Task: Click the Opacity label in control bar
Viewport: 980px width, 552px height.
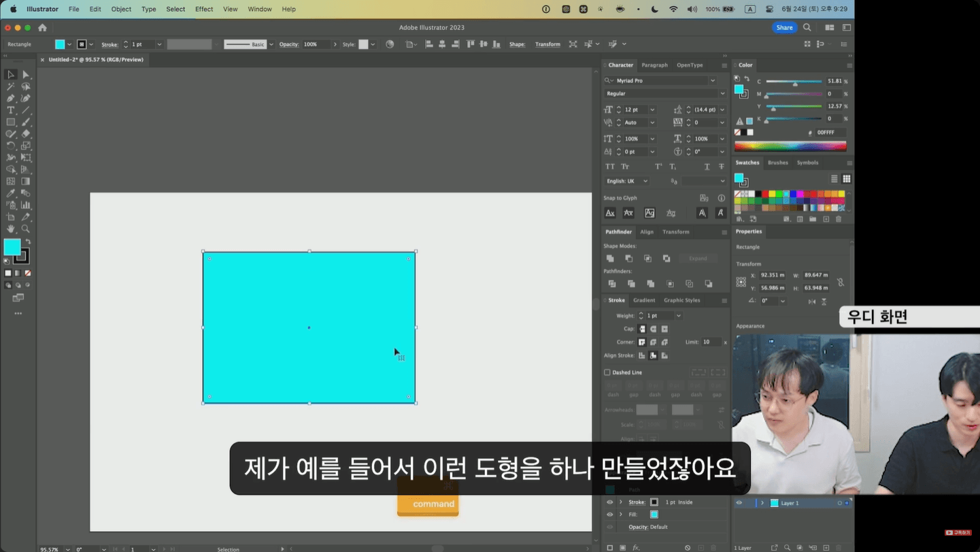Action: coord(289,44)
